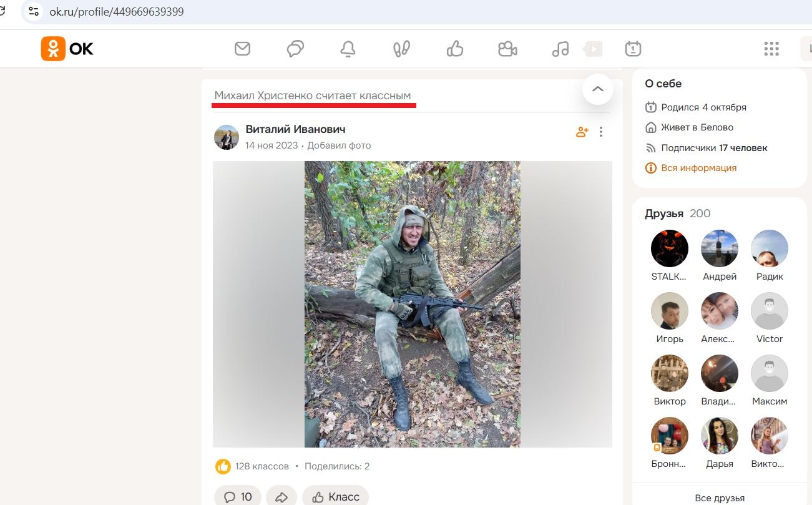Open 'Вся информация' link
The width and height of the screenshot is (812, 505).
(690, 168)
